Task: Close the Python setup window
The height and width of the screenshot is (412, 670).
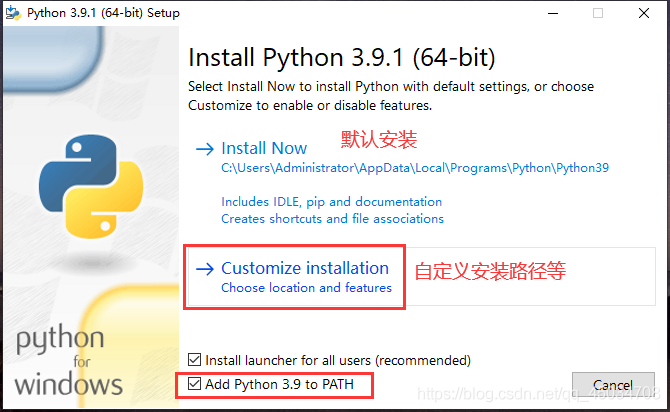Action: [644, 13]
